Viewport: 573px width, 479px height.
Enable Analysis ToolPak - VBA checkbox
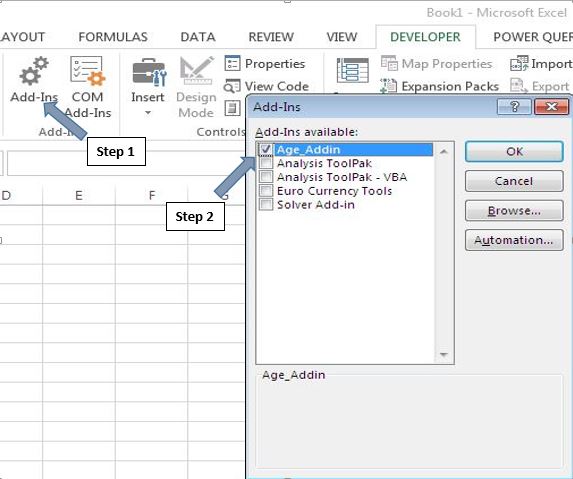pos(266,177)
